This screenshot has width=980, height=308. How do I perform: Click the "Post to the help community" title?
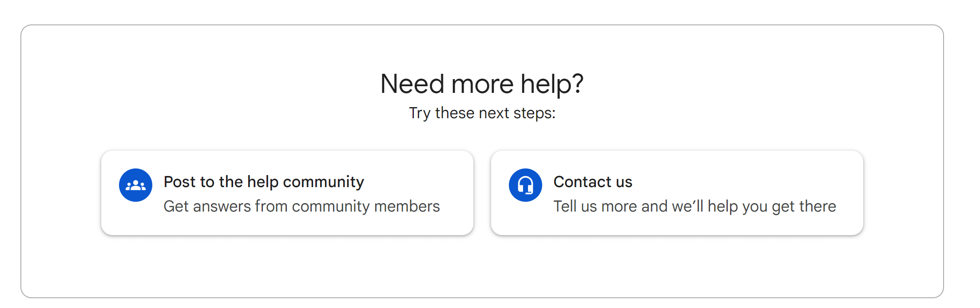(264, 182)
